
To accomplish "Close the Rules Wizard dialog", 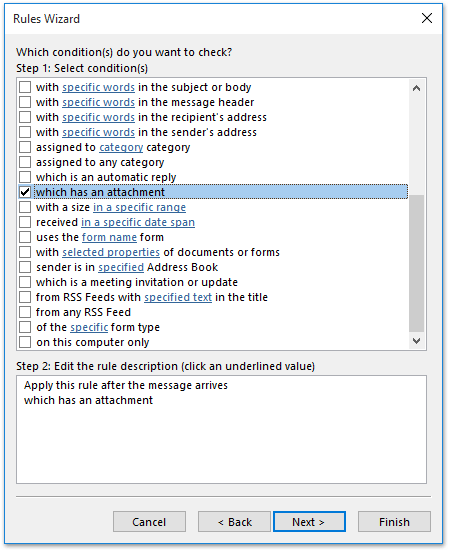I will point(427,18).
